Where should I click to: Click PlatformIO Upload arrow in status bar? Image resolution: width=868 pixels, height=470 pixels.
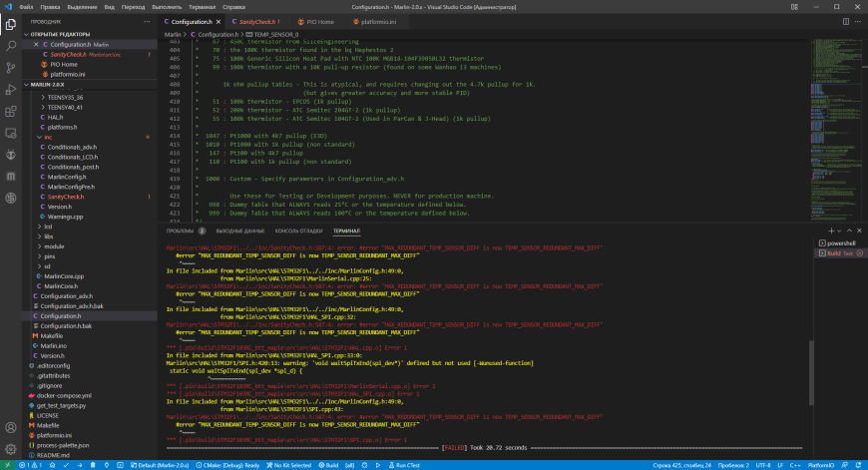pyautogui.click(x=79, y=465)
